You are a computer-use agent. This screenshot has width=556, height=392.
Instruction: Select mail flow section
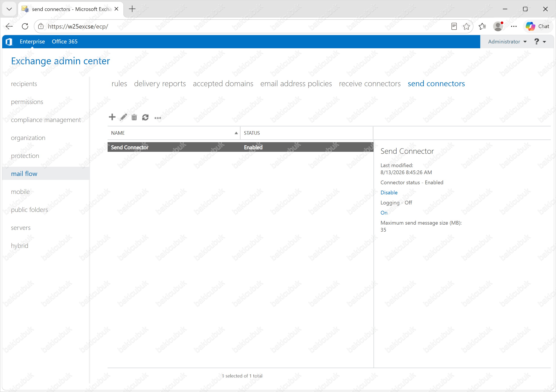coord(46,174)
